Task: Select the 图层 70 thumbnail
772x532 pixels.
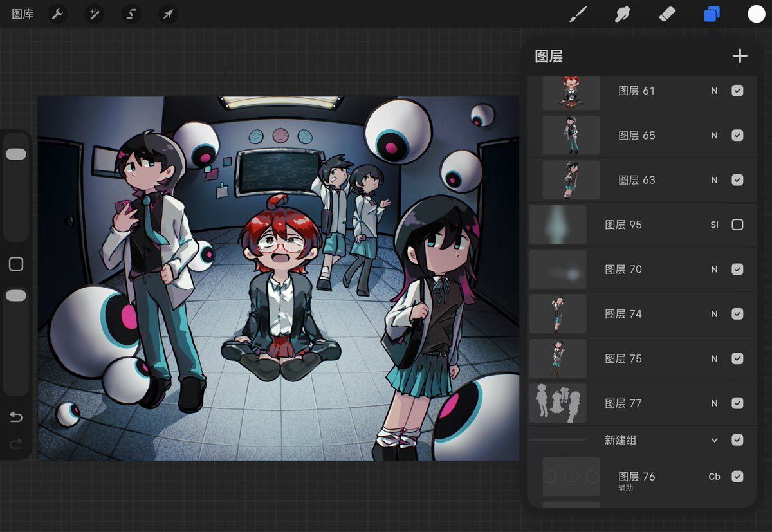Action: (x=558, y=270)
